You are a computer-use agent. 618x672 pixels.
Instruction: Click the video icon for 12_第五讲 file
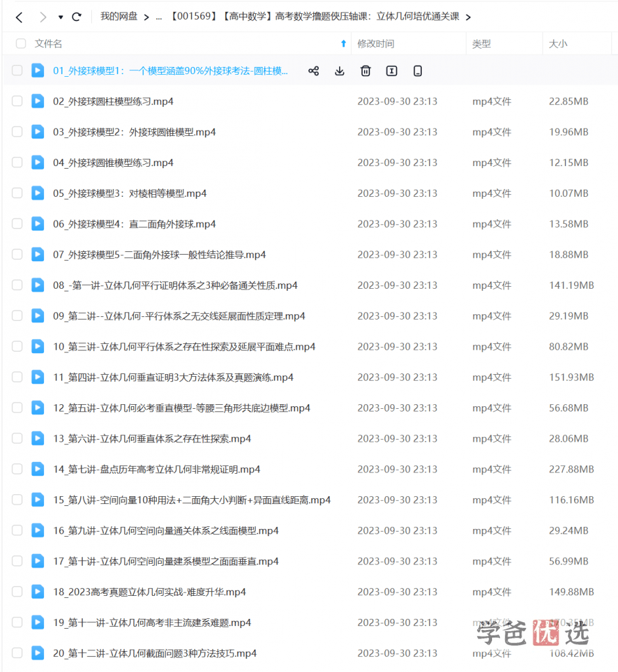tap(37, 408)
